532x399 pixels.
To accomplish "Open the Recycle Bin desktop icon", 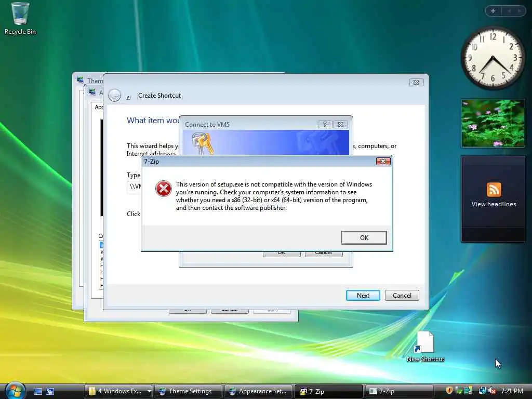I will [x=20, y=19].
